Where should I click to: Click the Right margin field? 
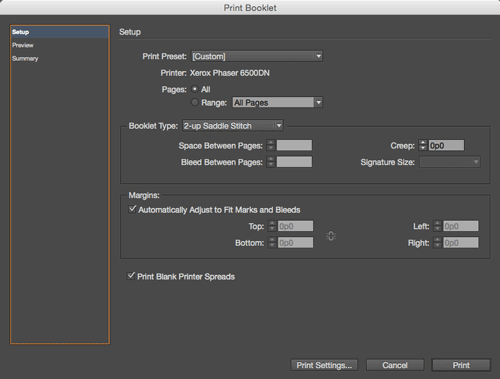click(461, 243)
